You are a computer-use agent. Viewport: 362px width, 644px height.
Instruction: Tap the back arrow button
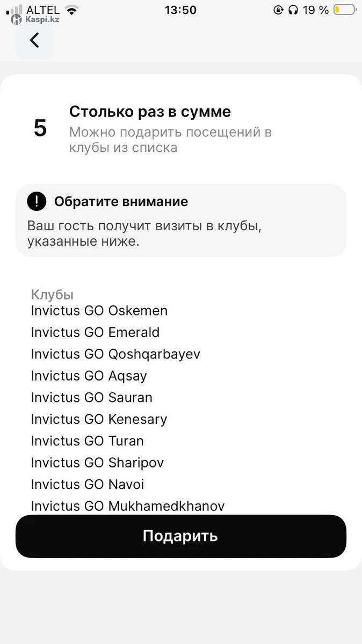pos(34,40)
